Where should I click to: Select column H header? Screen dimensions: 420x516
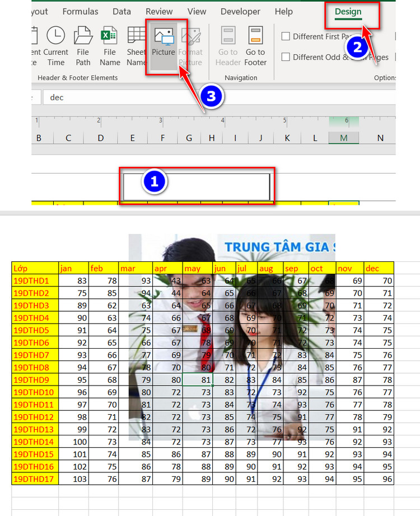point(212,138)
